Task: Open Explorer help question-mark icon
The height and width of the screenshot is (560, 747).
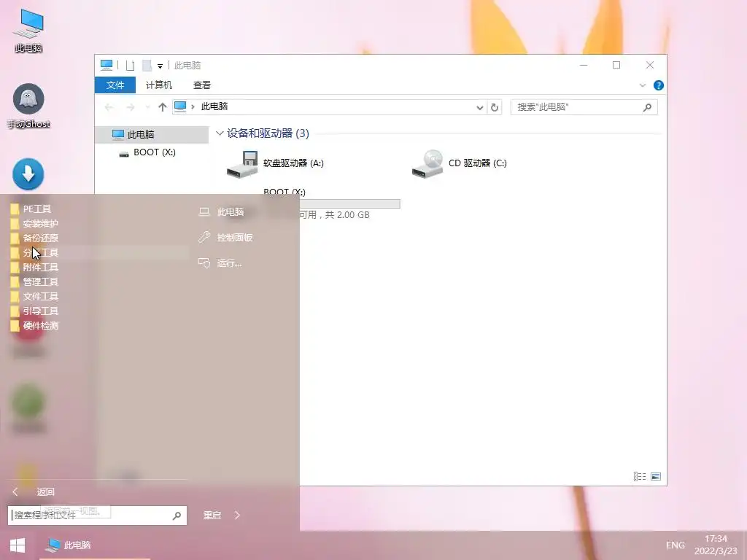Action: (659, 85)
